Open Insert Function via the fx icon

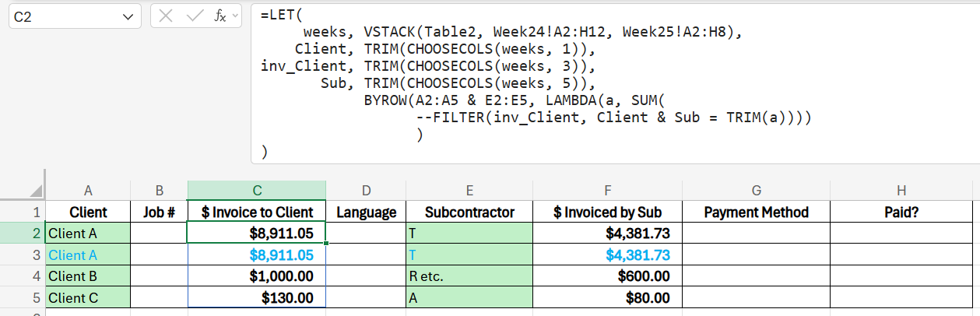point(220,16)
